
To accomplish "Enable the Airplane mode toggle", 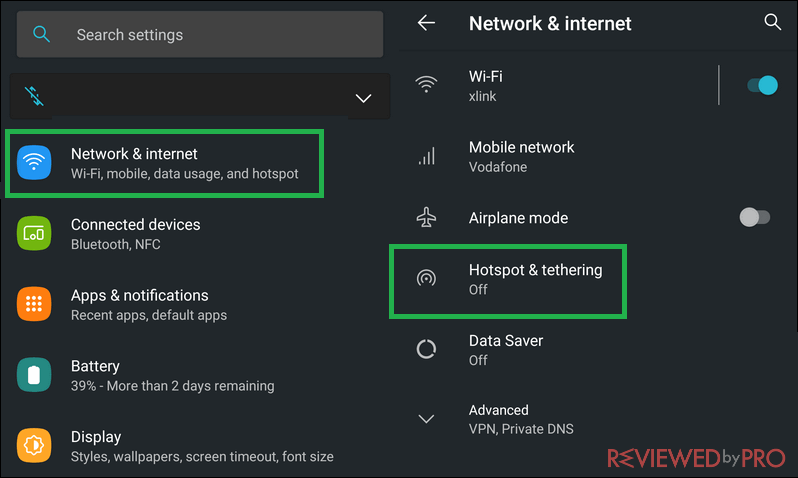I will (x=755, y=217).
